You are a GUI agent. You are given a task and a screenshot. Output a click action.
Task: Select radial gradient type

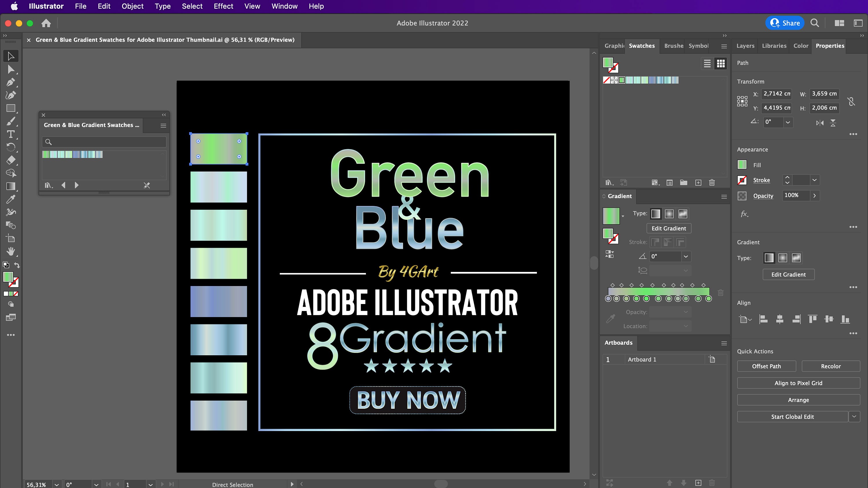coord(669,214)
